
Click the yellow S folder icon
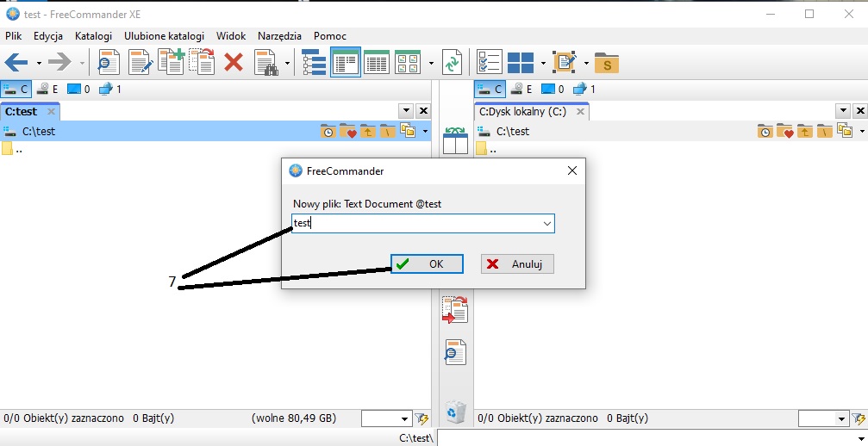pos(606,63)
